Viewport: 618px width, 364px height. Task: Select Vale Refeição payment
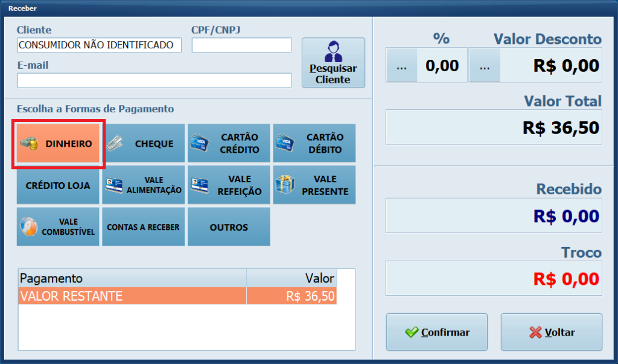click(x=229, y=185)
